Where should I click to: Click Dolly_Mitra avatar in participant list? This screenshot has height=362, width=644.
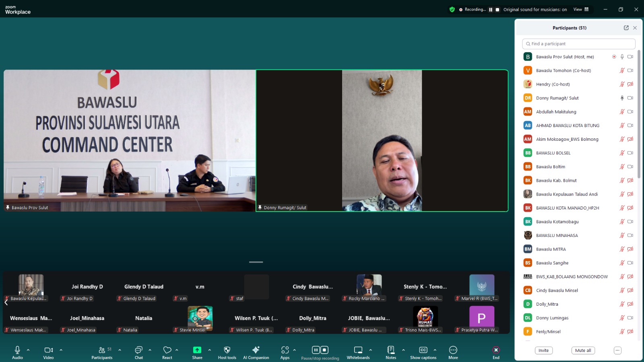[528, 304]
